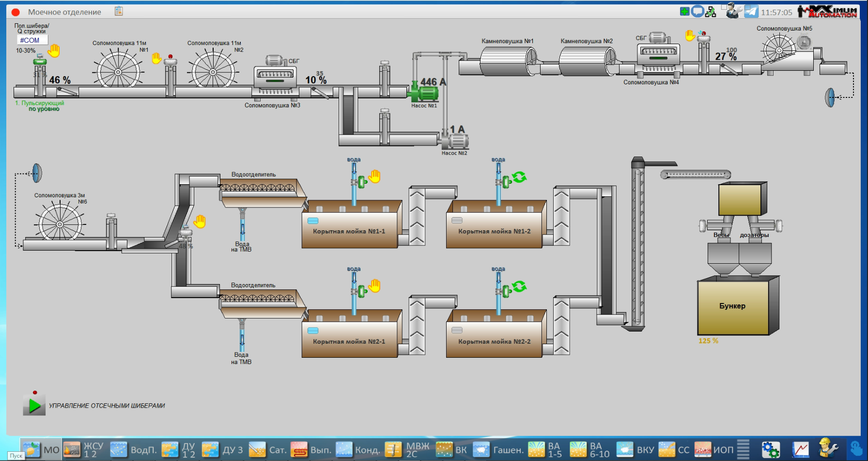This screenshot has width=868, height=461.
Task: Click the green plus icon in header
Action: point(684,11)
